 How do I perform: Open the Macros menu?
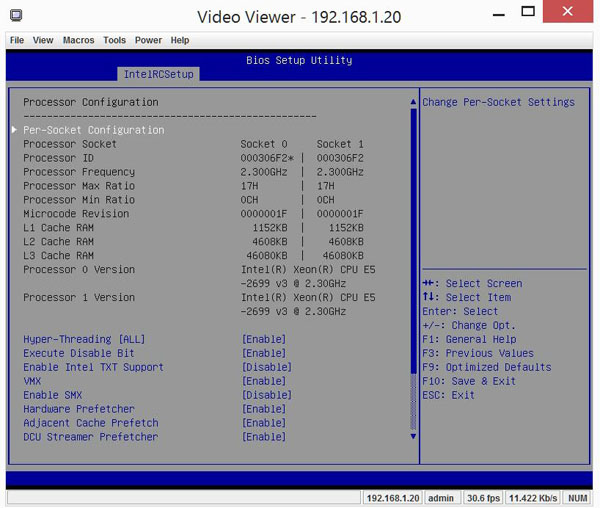tap(78, 40)
